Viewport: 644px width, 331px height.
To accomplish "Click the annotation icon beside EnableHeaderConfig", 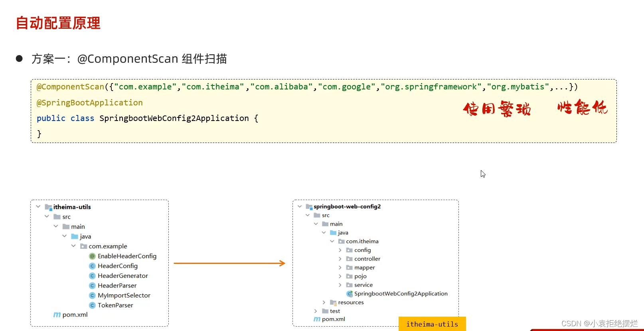I will [92, 256].
